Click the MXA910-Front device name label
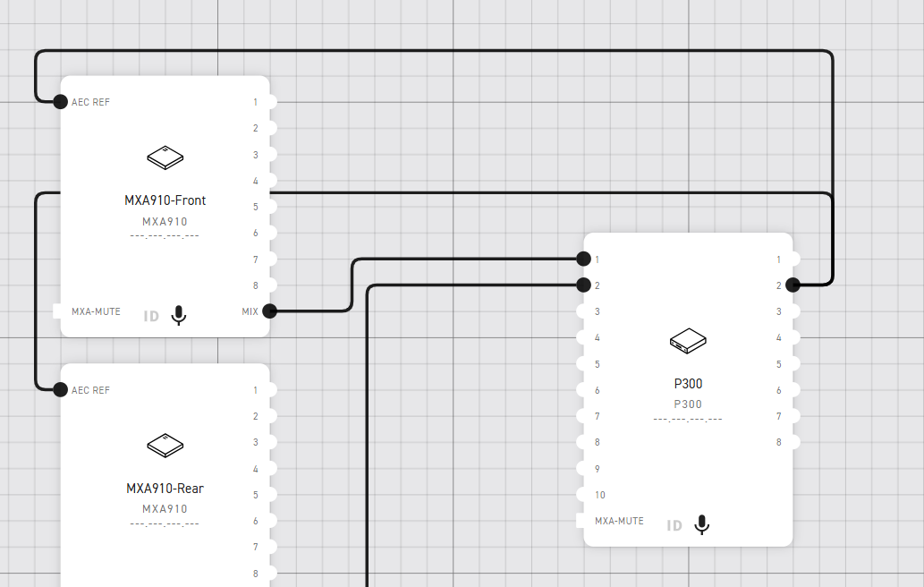 pos(165,200)
